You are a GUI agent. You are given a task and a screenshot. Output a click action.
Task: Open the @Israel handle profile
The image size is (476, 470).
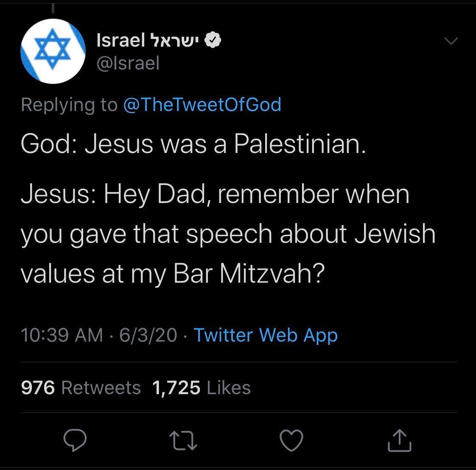click(x=128, y=63)
